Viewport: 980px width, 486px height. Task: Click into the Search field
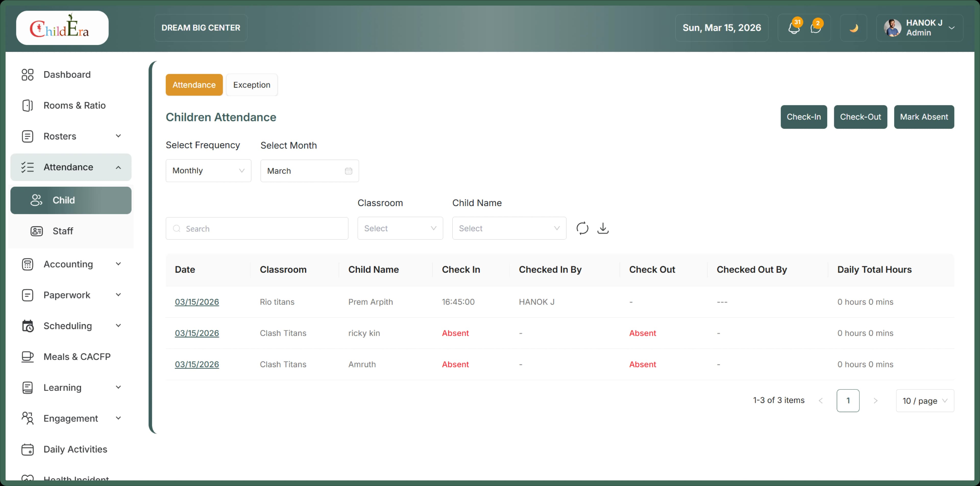(256, 228)
